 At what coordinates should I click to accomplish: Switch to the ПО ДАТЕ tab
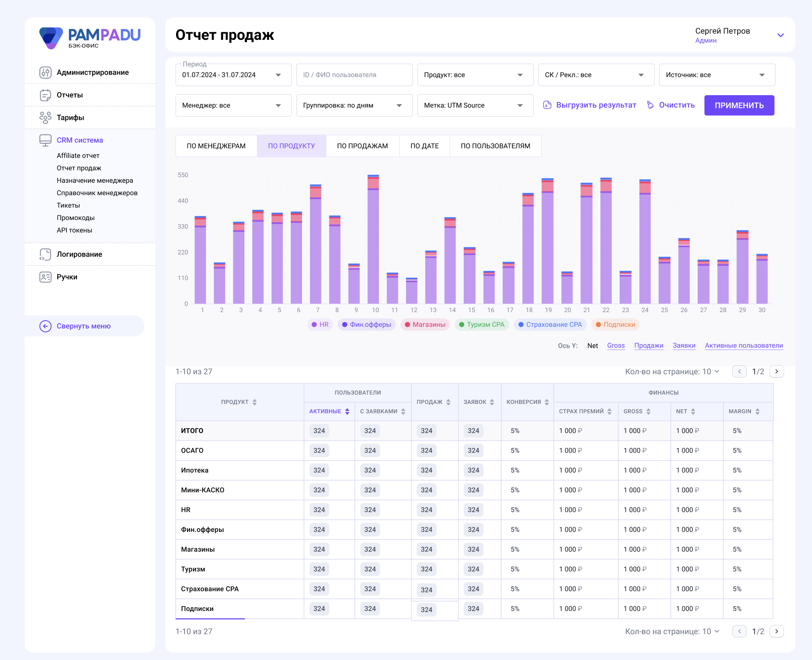[x=425, y=146]
